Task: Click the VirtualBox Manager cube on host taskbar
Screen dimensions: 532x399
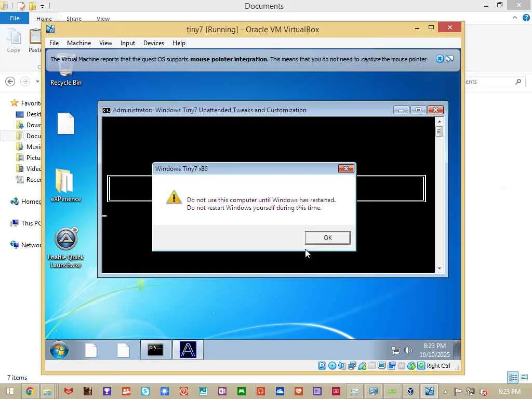Action: click(x=410, y=391)
